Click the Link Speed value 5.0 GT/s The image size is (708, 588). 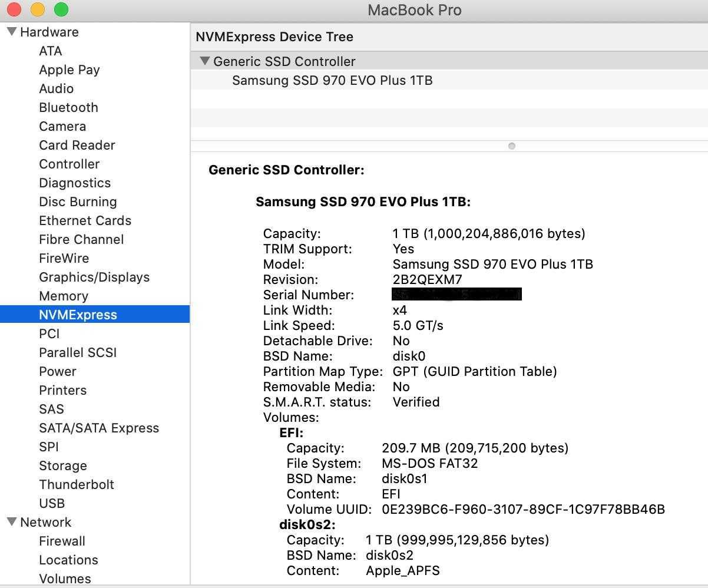click(418, 325)
